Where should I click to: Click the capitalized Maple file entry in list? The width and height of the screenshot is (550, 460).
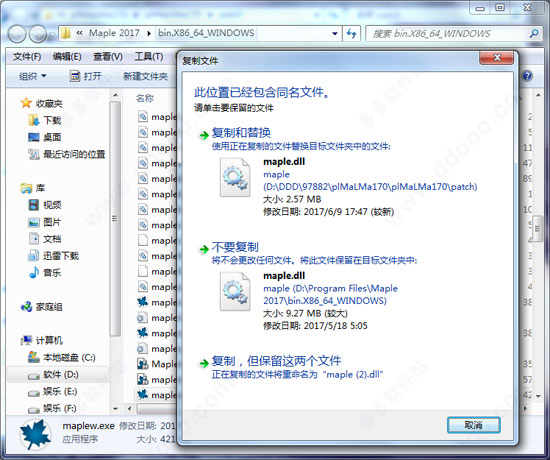[157, 364]
